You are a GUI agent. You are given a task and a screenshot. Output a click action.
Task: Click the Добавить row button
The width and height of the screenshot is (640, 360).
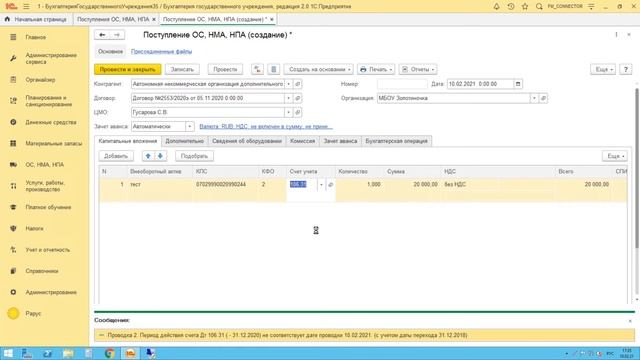[116, 156]
